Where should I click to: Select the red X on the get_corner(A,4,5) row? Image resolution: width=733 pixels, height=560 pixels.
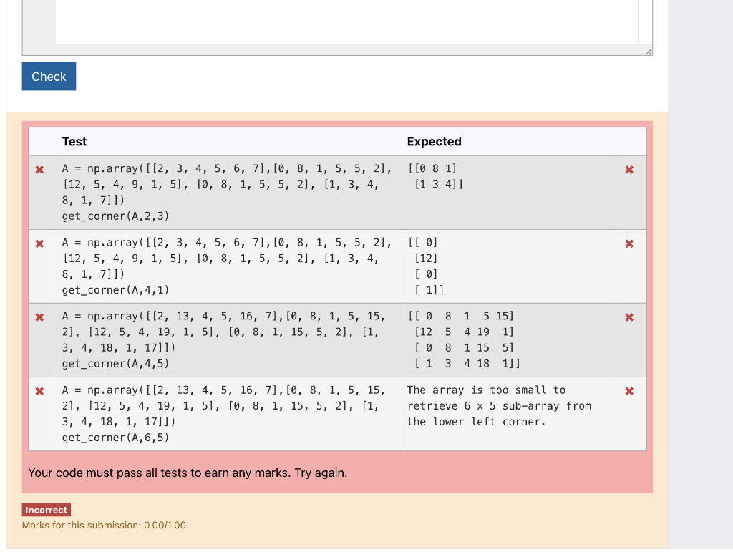41,318
